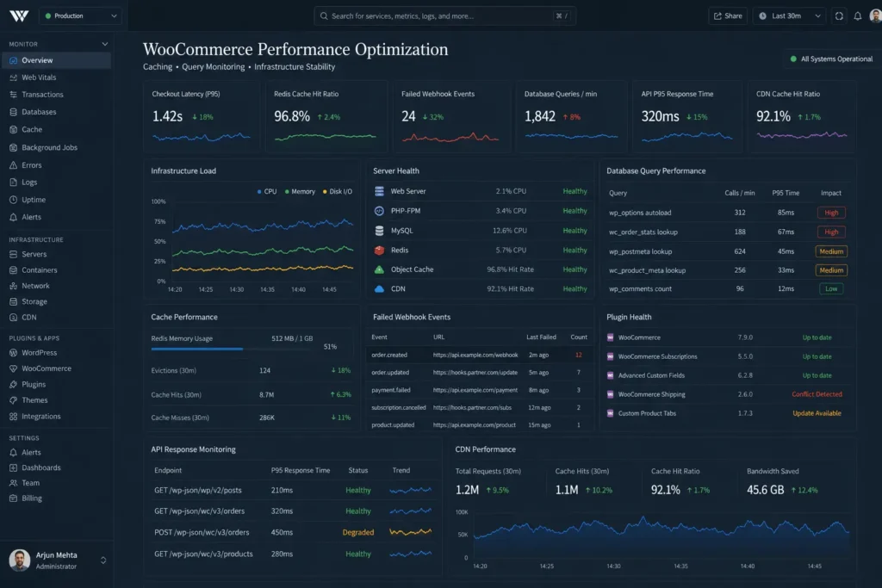Click Update Available for Custom Product Tabs

817,413
